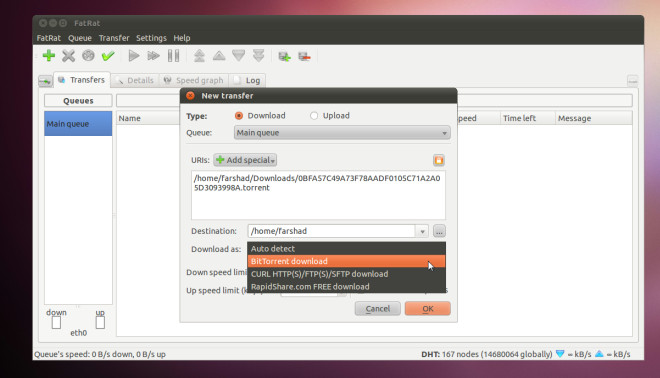Click the DHT nodes status text
This screenshot has height=378, width=660.
click(487, 354)
